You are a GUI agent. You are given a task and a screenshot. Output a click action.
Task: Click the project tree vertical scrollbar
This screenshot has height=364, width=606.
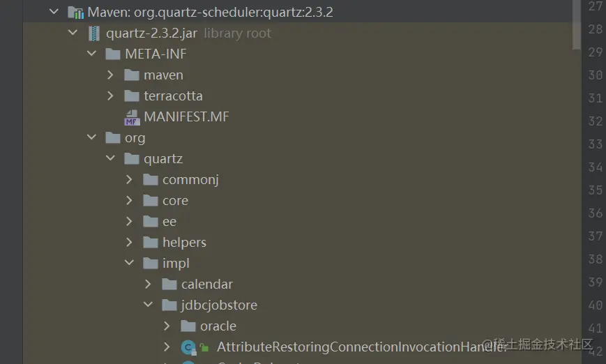[x=576, y=24]
